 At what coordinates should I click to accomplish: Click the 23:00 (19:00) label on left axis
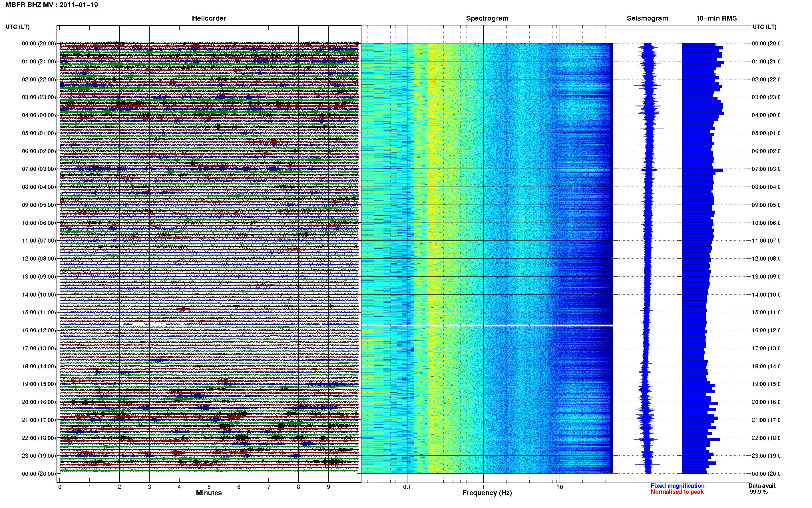(x=39, y=456)
